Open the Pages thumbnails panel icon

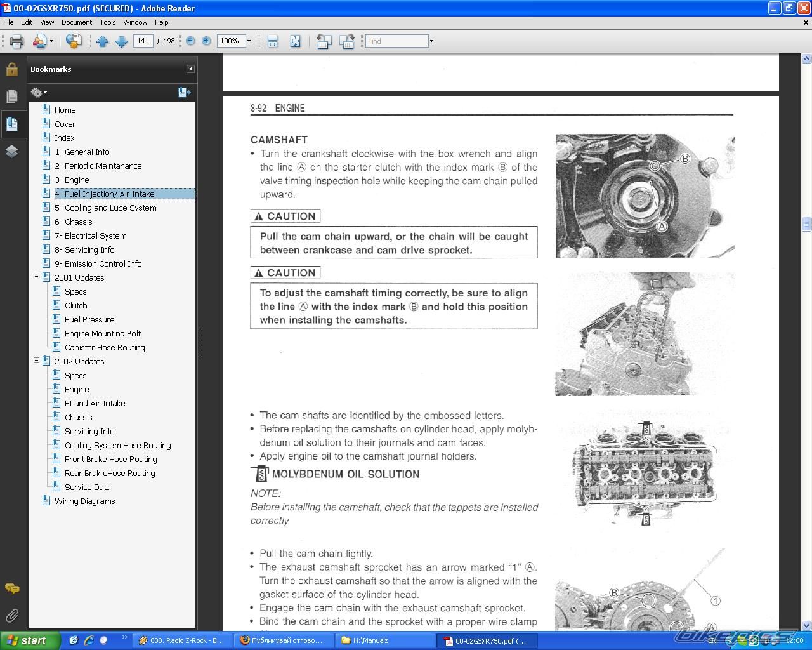tap(11, 96)
